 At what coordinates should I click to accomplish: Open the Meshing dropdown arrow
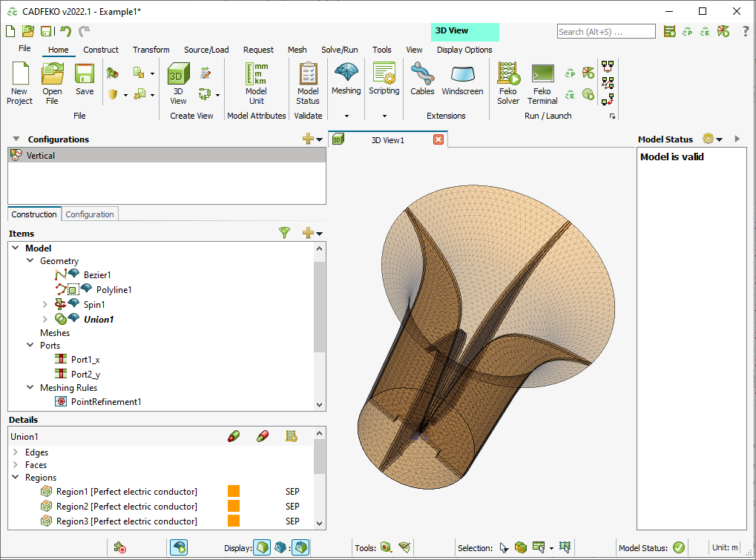pos(346,116)
